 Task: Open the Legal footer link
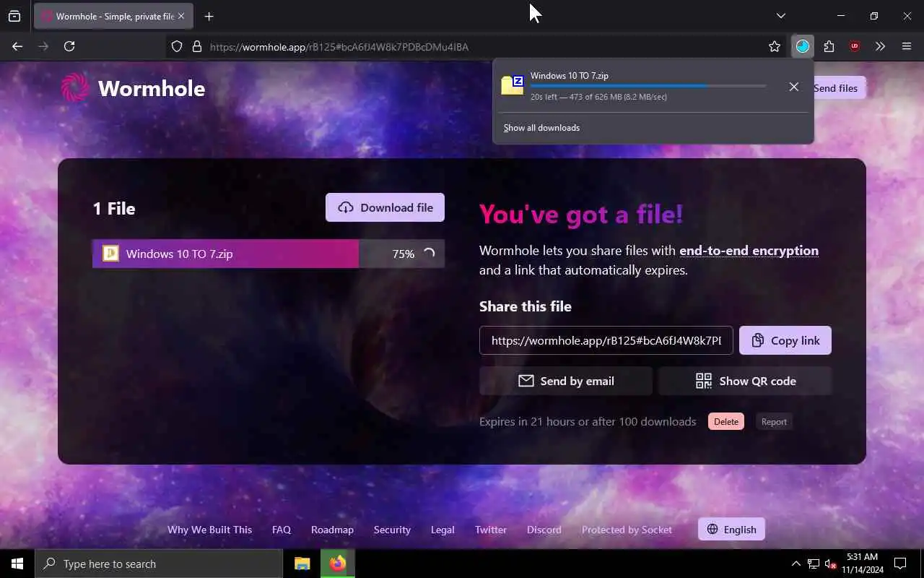point(443,530)
